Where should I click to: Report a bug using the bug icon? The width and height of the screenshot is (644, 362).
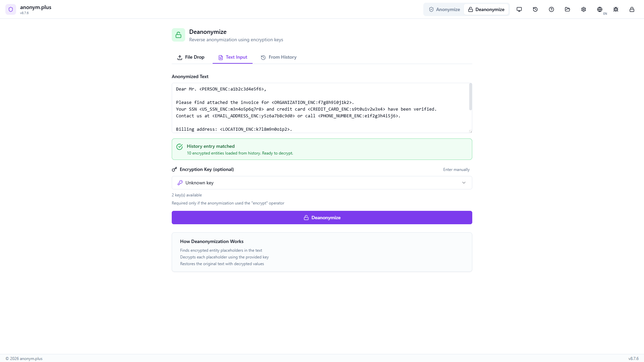click(x=616, y=9)
